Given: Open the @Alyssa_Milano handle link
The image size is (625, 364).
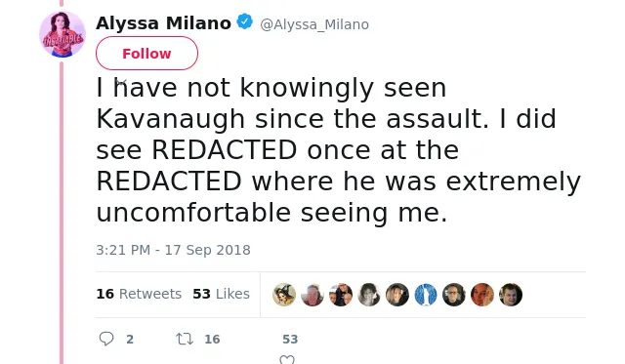Looking at the screenshot, I should (x=314, y=24).
